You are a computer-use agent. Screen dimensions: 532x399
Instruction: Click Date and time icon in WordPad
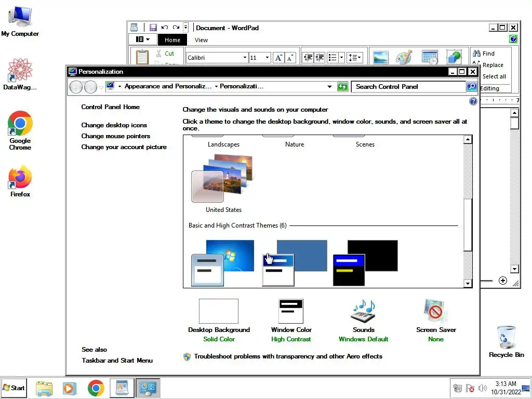pos(430,57)
